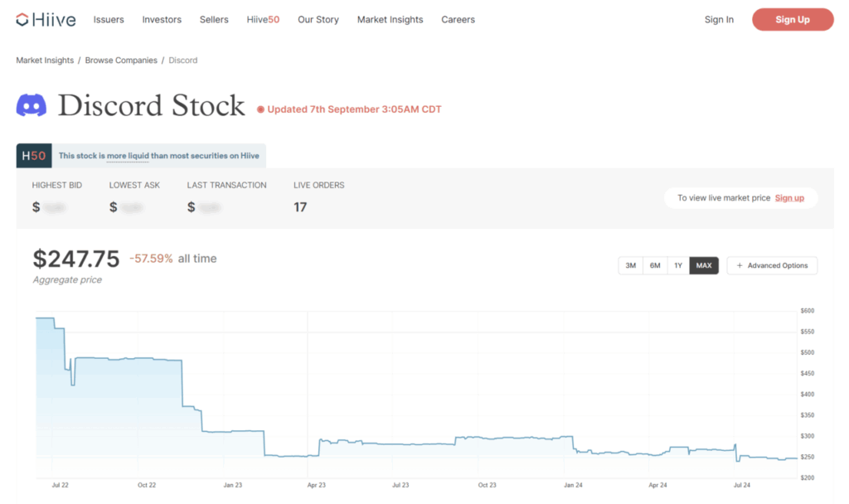Click the Discord Stock heading
849x504 pixels.
151,105
